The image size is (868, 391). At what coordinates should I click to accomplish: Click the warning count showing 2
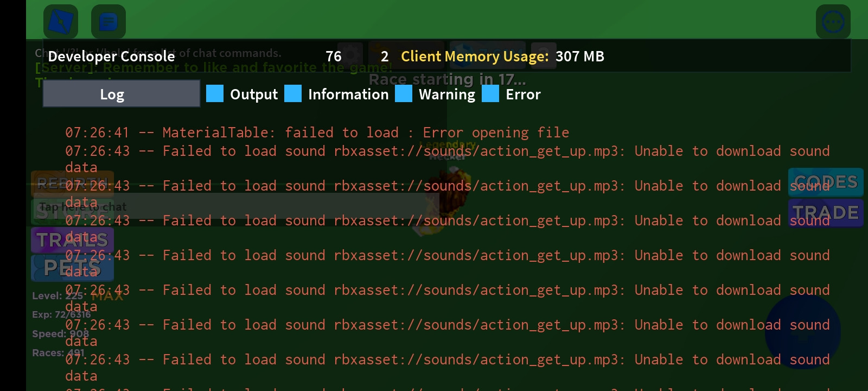tap(385, 56)
